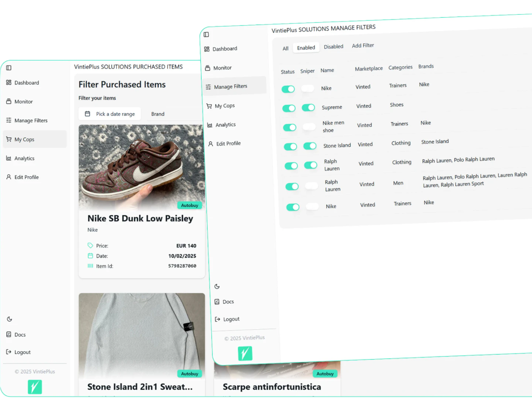Click the sidebar collapse icon in Manage Filters panel
This screenshot has width=532, height=399.
(x=206, y=35)
